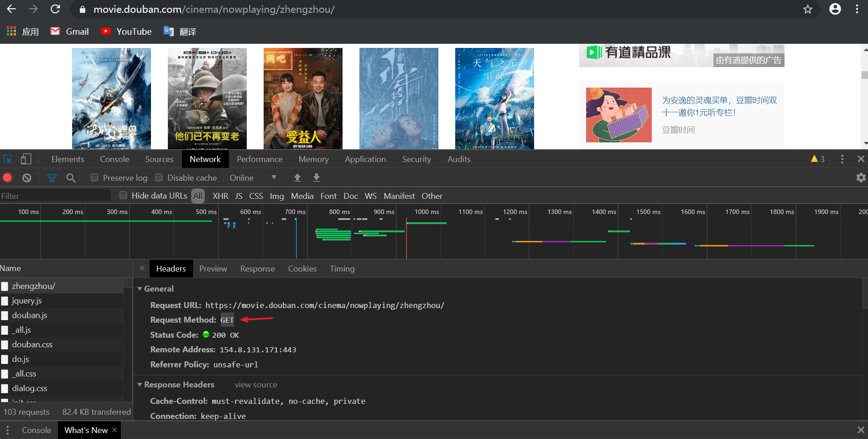Filter requests by XHR
Image resolution: width=868 pixels, height=439 pixels.
coord(220,196)
